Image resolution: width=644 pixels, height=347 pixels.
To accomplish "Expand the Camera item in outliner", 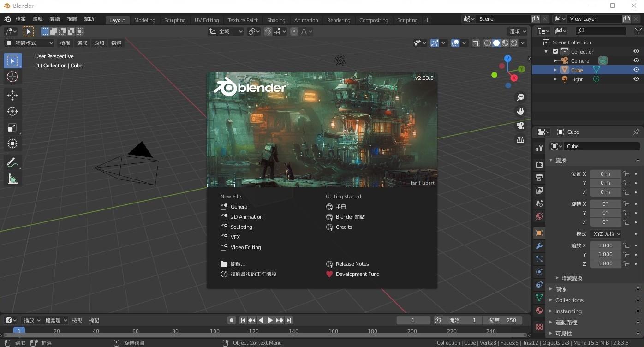I will click(x=555, y=60).
